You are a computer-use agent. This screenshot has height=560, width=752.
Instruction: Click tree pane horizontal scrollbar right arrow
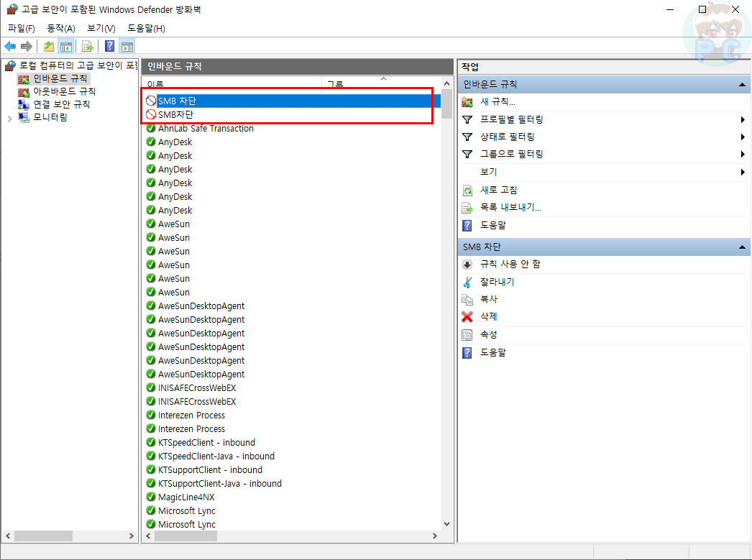tap(132, 536)
